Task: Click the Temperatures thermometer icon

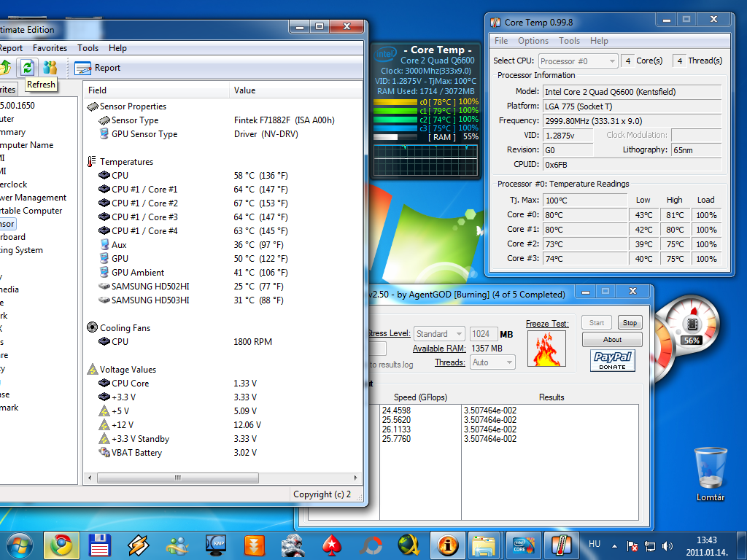Action: click(91, 162)
